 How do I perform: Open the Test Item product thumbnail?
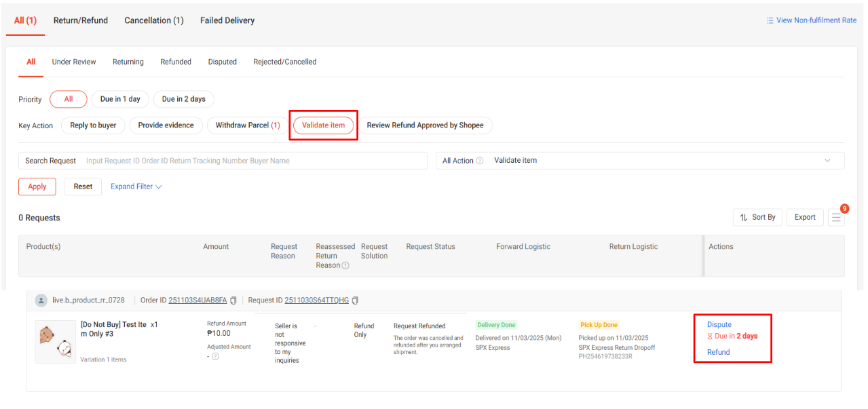(x=55, y=342)
